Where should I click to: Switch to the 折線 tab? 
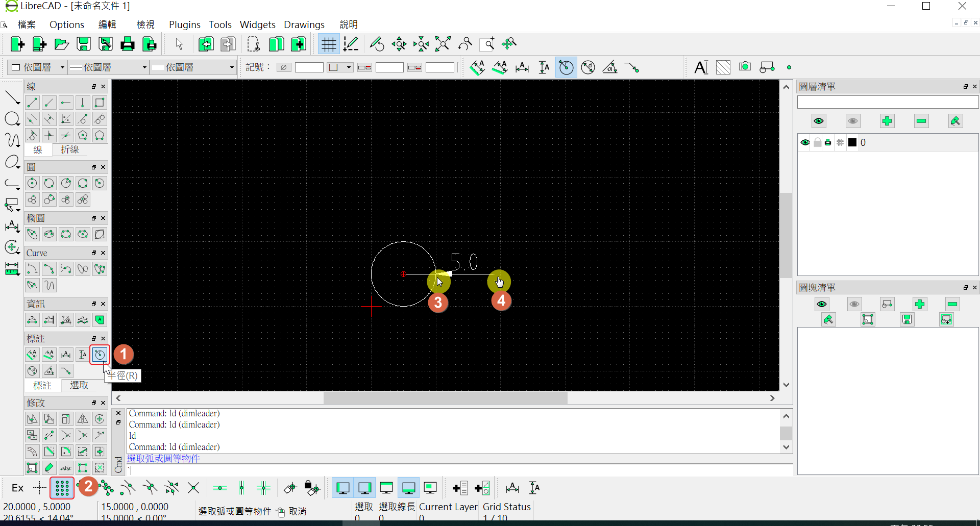(70, 149)
